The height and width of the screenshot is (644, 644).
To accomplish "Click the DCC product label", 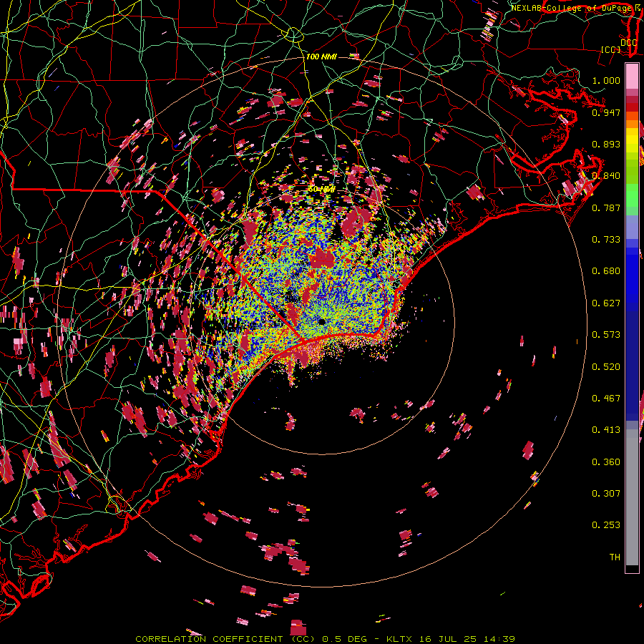I will pos(628,43).
